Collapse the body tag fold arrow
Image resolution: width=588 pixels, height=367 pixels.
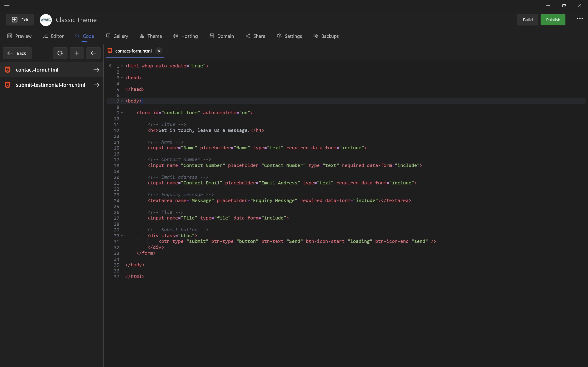[122, 101]
